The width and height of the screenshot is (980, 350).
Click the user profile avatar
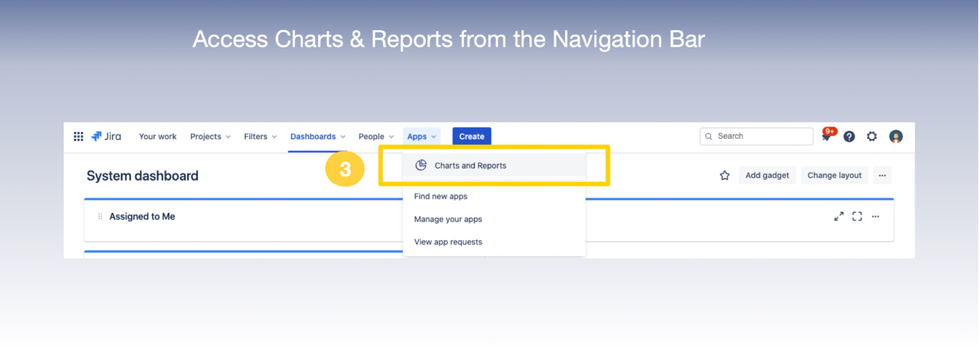(x=896, y=137)
